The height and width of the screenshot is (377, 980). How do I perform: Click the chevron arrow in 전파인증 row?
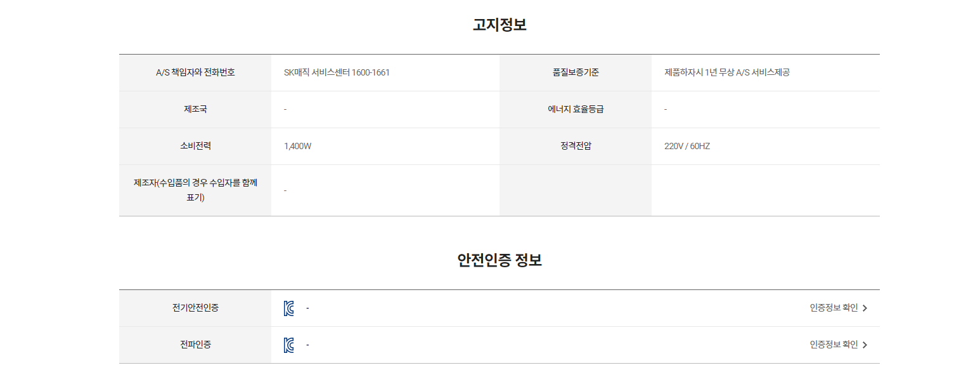(865, 345)
